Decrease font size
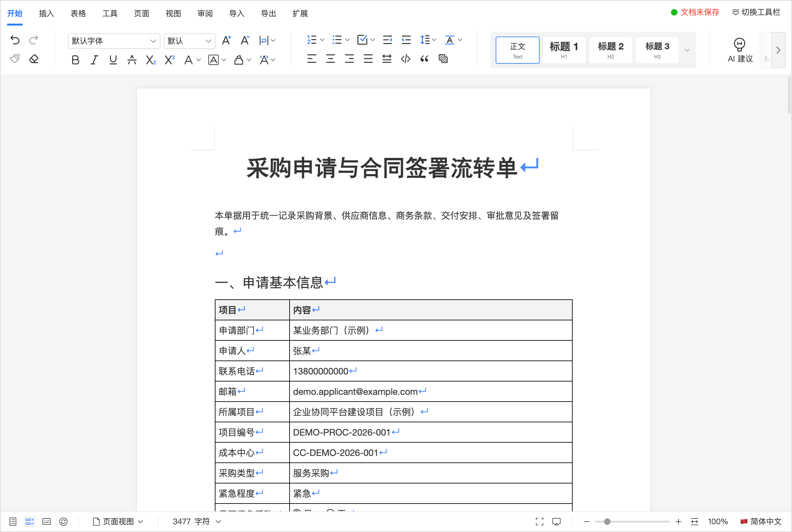 (245, 40)
